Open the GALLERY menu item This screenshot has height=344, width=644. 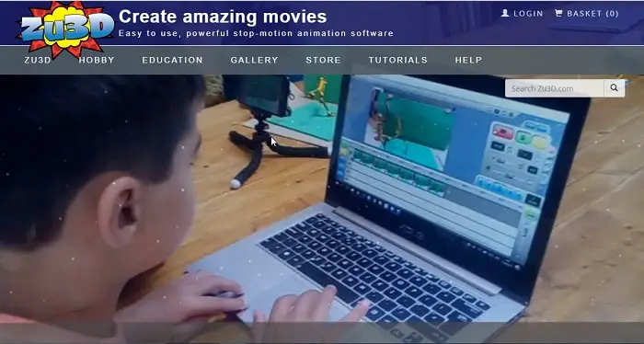254,60
